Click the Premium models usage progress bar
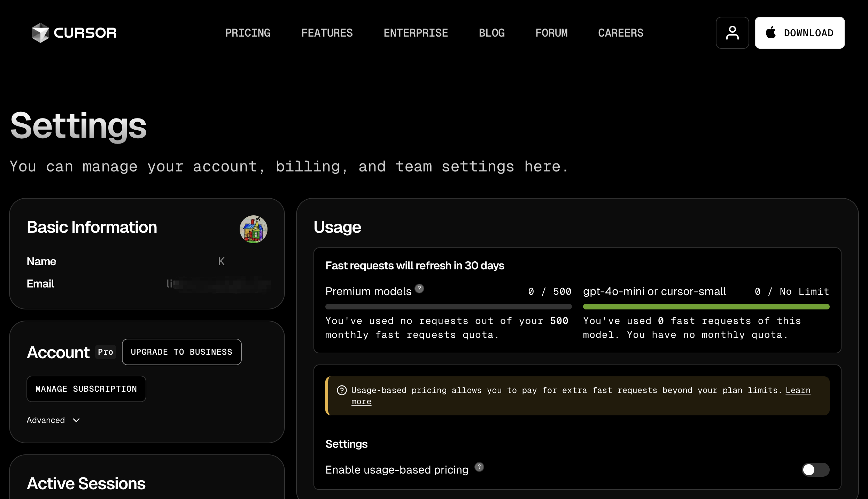This screenshot has width=868, height=499. click(x=448, y=307)
